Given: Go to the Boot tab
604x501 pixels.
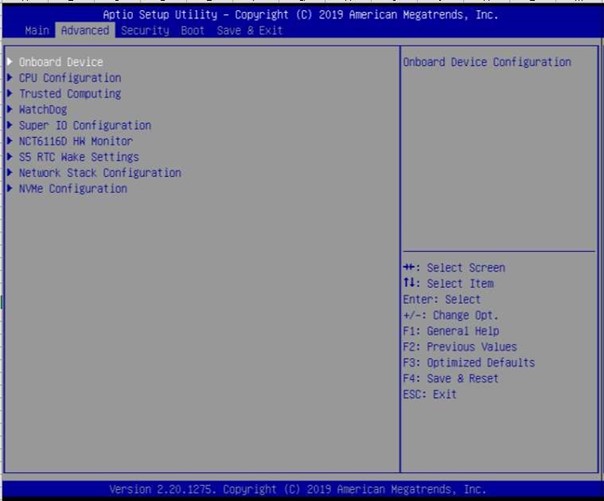Looking at the screenshot, I should pyautogui.click(x=192, y=31).
